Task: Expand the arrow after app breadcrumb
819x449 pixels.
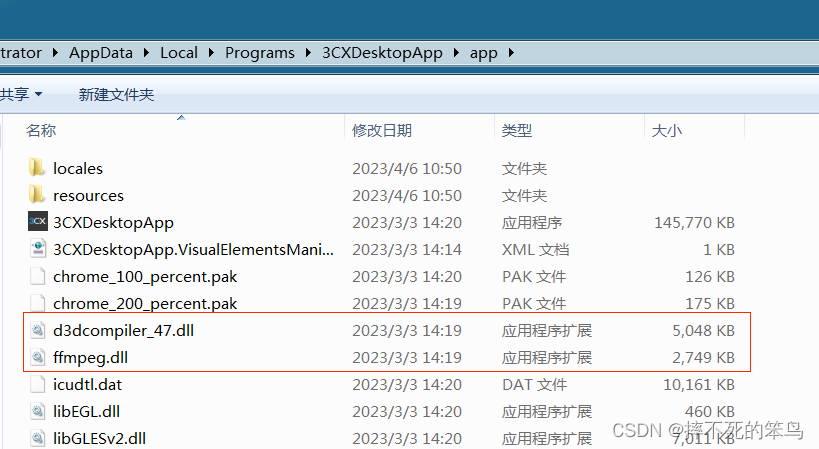Action: point(511,53)
